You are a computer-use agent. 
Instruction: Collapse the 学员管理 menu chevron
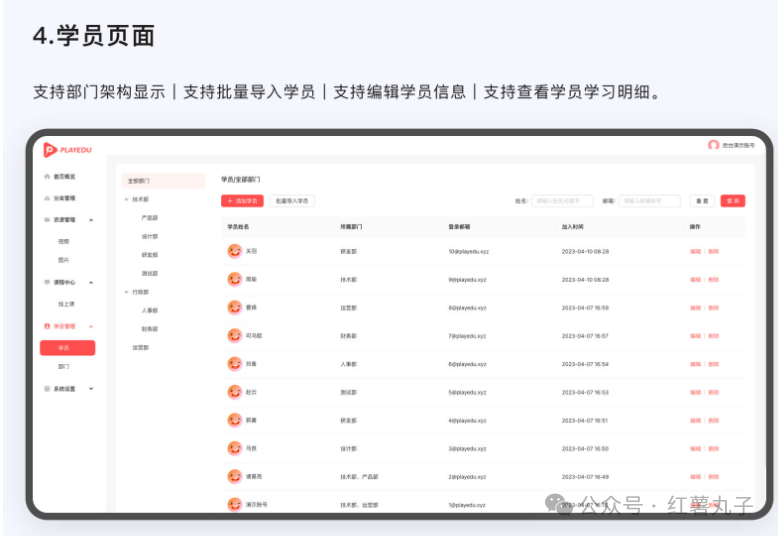point(91,326)
